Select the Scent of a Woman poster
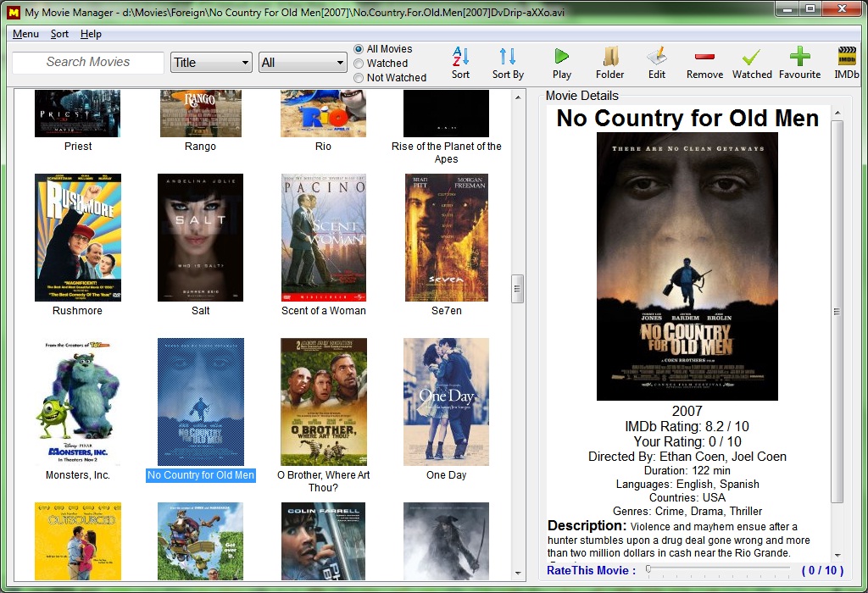This screenshot has height=593, width=868. 323,237
